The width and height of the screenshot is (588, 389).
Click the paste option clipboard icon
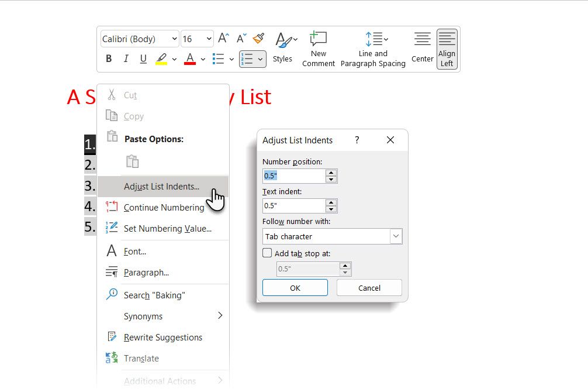coord(132,161)
